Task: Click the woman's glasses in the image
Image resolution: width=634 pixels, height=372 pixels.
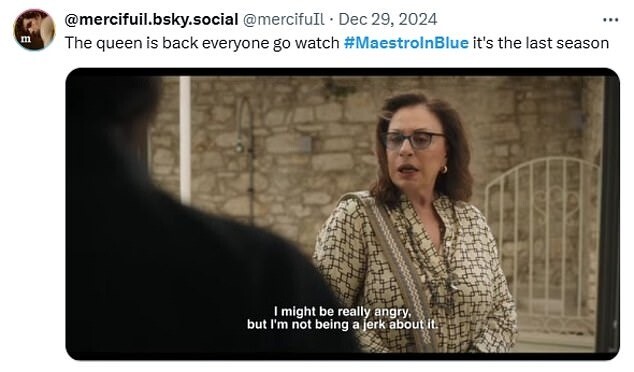Action: [413, 140]
